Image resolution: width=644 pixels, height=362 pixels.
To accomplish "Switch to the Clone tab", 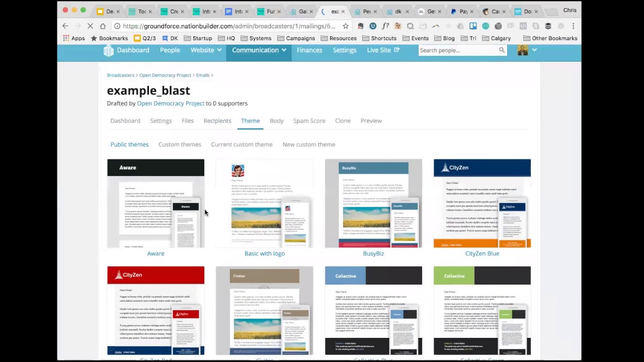I will 343,121.
